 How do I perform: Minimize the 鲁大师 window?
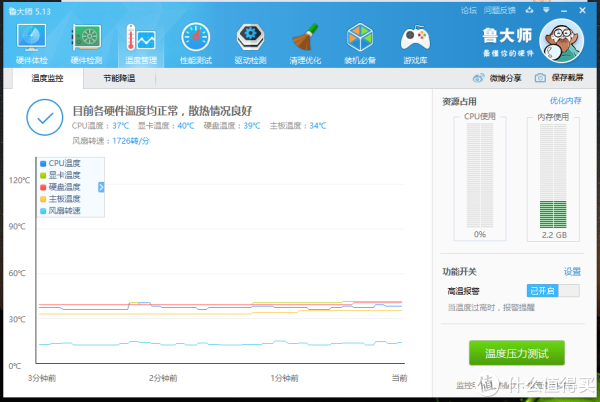[564, 11]
